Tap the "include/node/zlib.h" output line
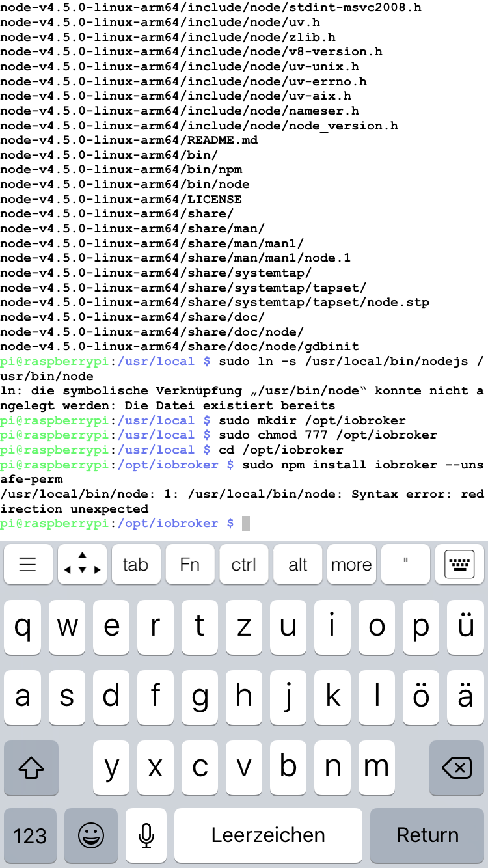The height and width of the screenshot is (868, 488). (168, 37)
